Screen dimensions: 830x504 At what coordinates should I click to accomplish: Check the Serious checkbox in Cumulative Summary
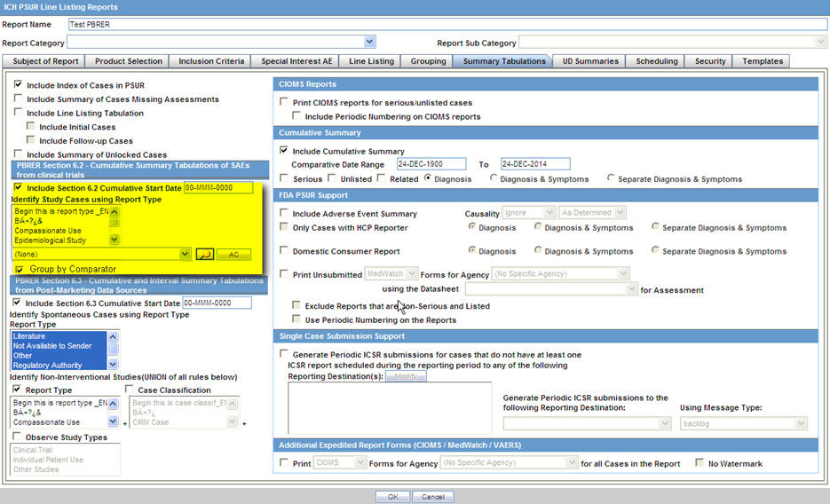click(284, 178)
